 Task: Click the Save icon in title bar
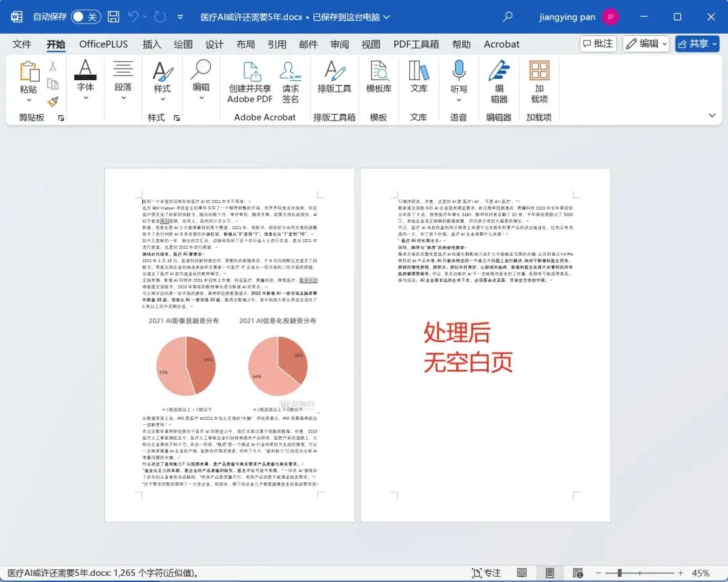point(113,17)
